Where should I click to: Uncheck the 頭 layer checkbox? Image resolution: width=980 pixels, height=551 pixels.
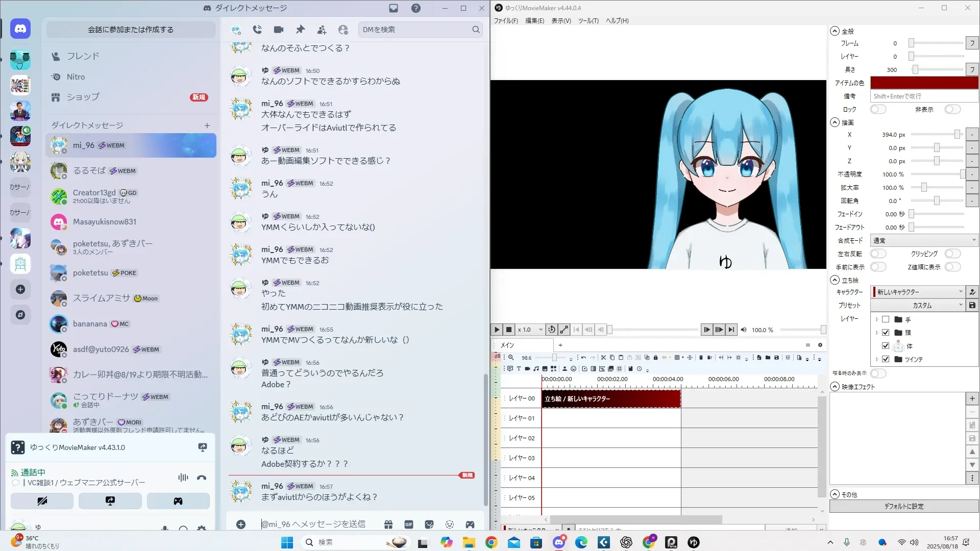(x=886, y=333)
